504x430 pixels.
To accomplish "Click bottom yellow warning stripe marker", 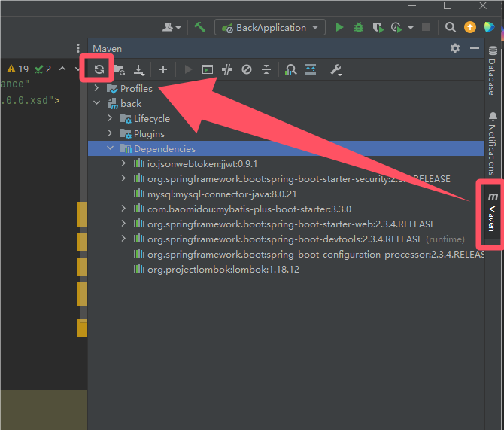I will click(x=82, y=328).
